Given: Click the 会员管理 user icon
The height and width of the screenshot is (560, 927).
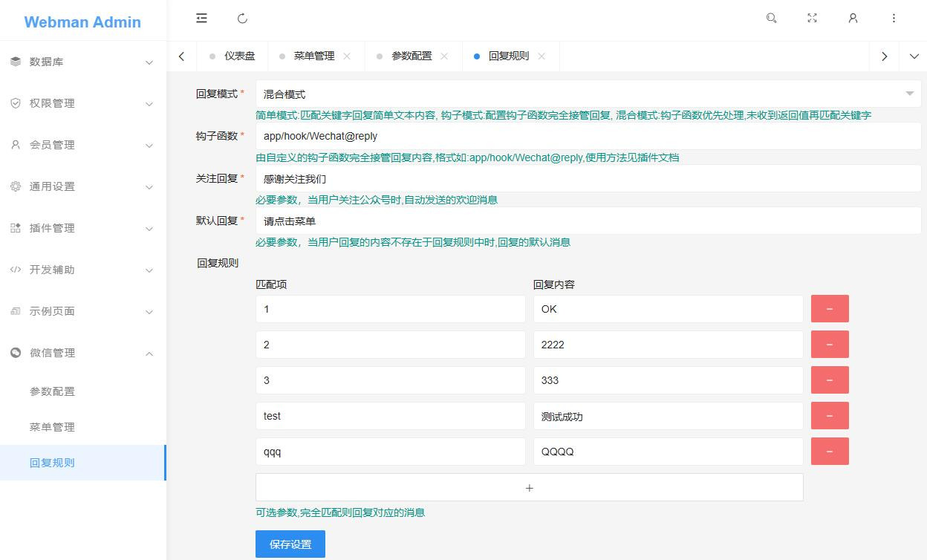Looking at the screenshot, I should [16, 145].
